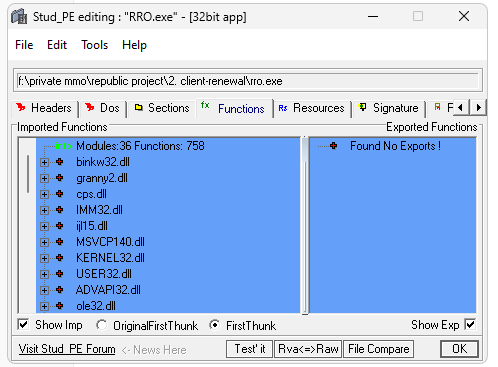Open the Edit menu
498x367 pixels.
tap(57, 45)
